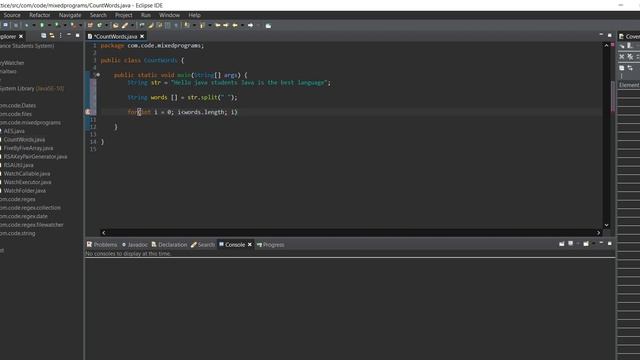Click editor horizontal scrollbar left arrow
This screenshot has height=360, width=640.
click(x=104, y=233)
